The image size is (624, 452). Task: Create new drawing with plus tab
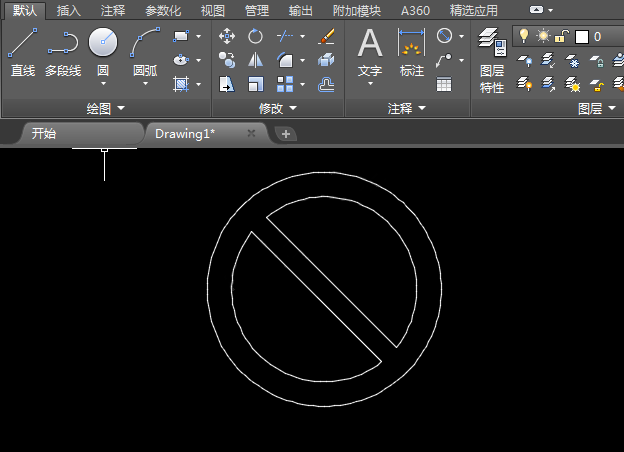coord(286,134)
